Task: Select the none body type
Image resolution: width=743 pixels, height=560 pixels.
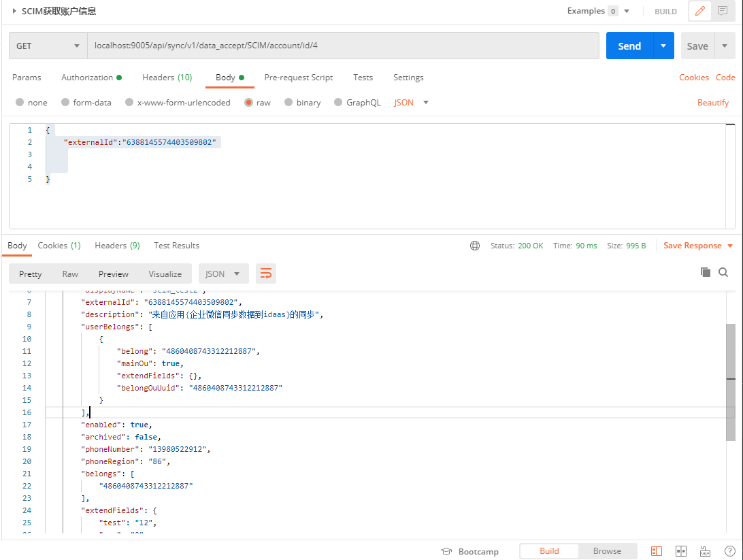Action: point(20,103)
